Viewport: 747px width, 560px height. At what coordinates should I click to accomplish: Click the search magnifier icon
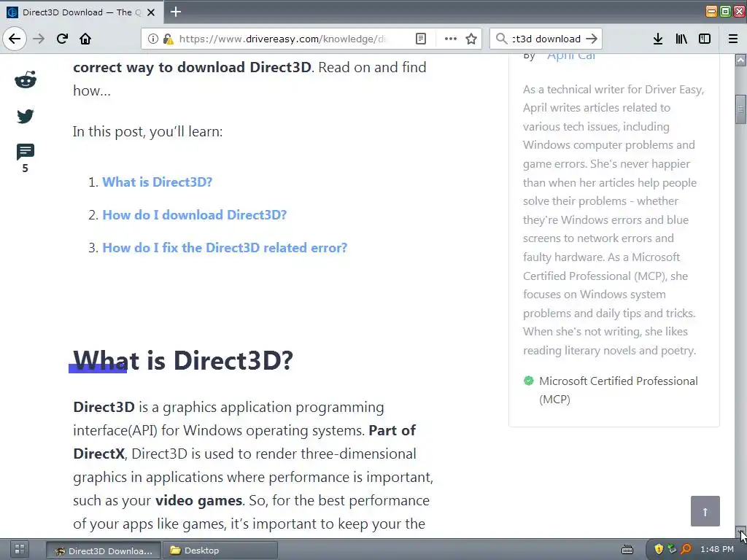(x=501, y=39)
